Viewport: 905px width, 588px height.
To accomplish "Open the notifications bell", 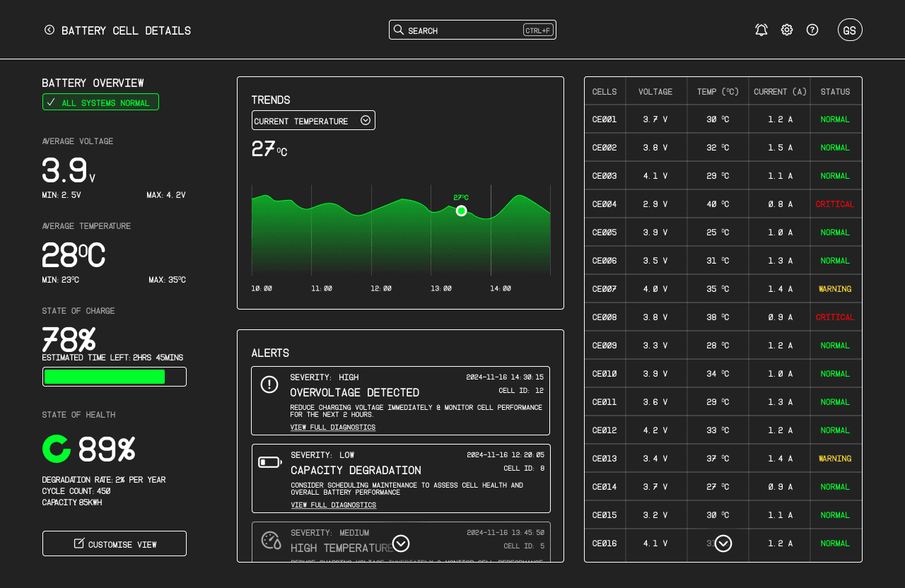I will (x=761, y=30).
